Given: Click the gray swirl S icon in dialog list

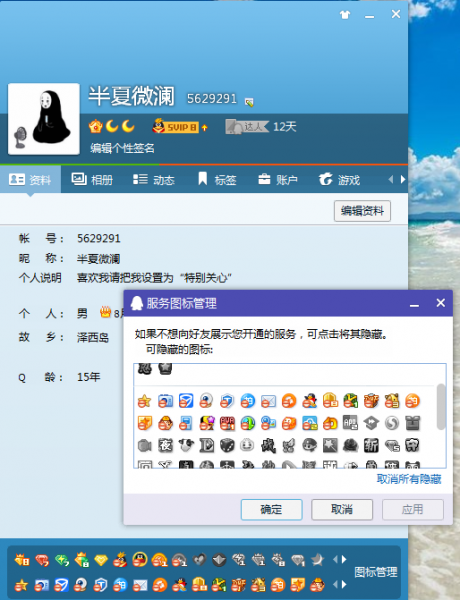Looking at the screenshot, I should pyautogui.click(x=392, y=423).
